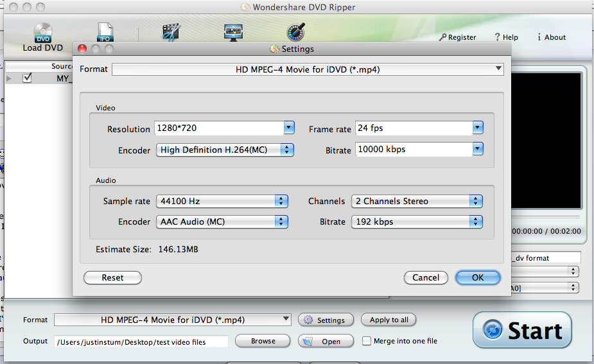594x364 pixels.
Task: Open the video Bitrate dropdown arrow
Action: tap(478, 149)
